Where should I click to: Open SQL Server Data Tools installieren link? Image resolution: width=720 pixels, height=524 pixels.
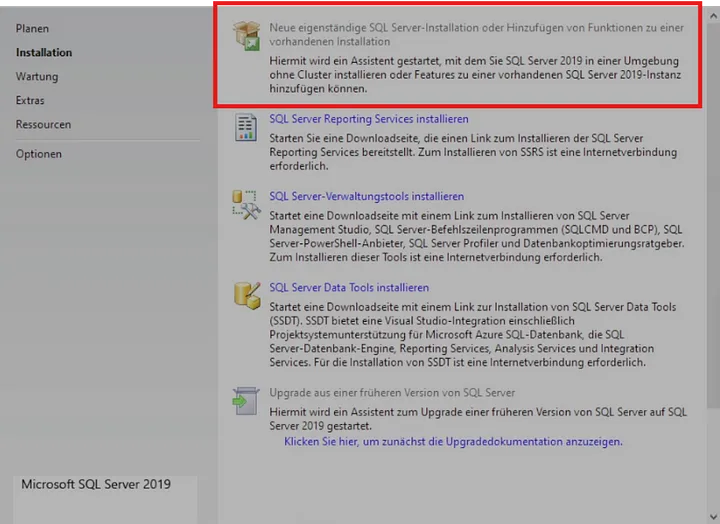(x=349, y=287)
